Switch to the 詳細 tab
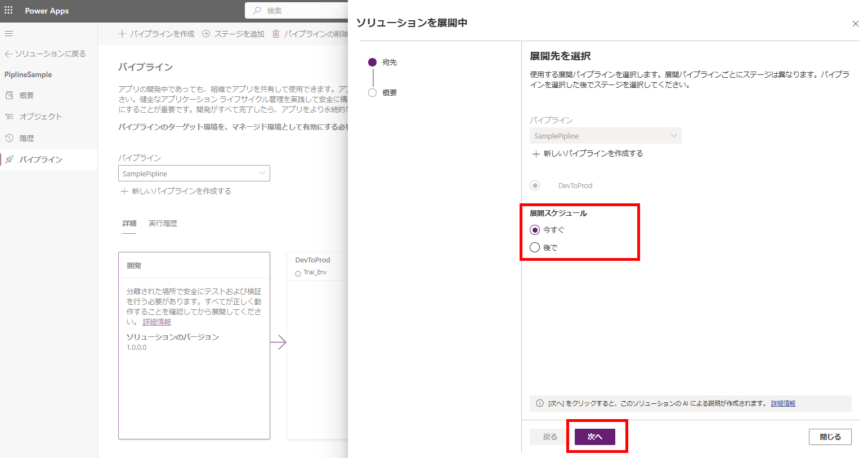The height and width of the screenshot is (458, 868). (x=129, y=224)
